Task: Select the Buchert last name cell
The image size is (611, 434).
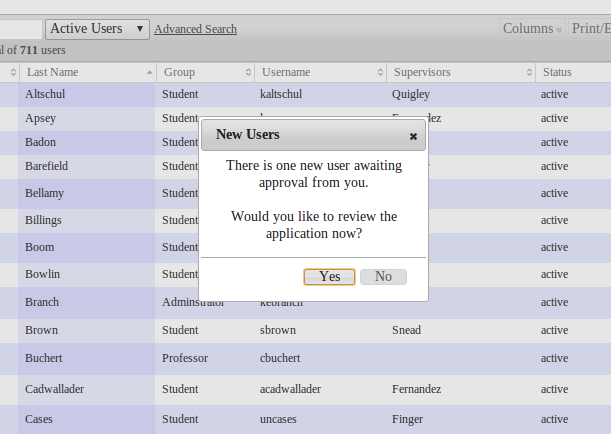Action: click(x=87, y=358)
